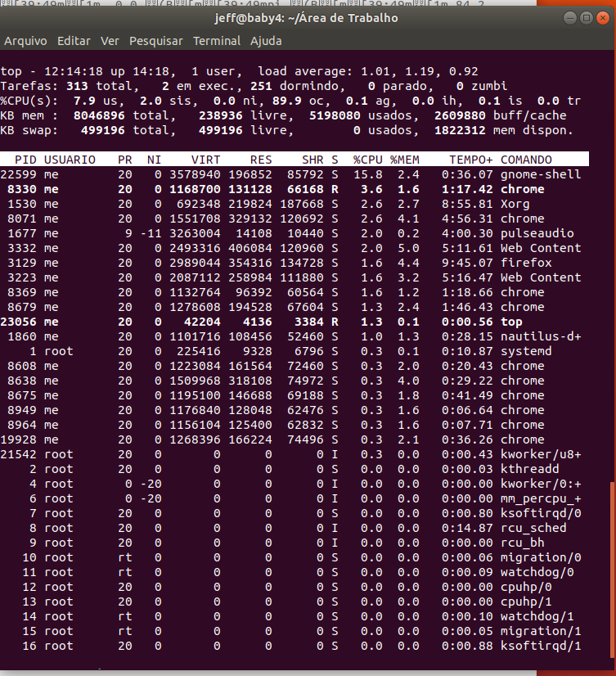Open the Pesquisar menu
Viewport: 616px width, 676px height.
pyautogui.click(x=156, y=41)
